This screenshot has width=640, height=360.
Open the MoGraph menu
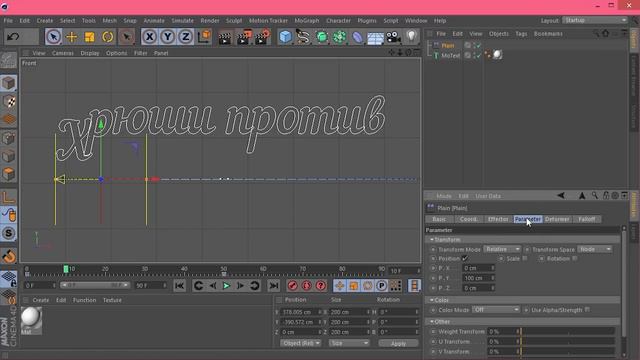(x=307, y=20)
